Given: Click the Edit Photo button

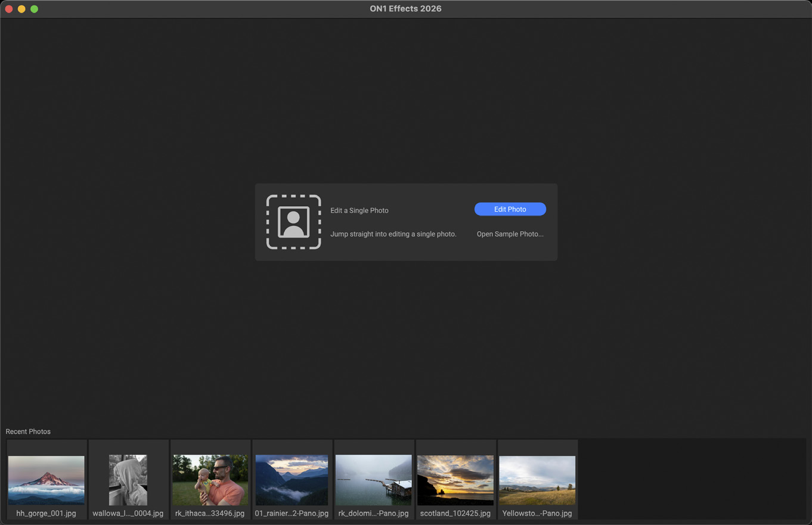Looking at the screenshot, I should pos(510,209).
